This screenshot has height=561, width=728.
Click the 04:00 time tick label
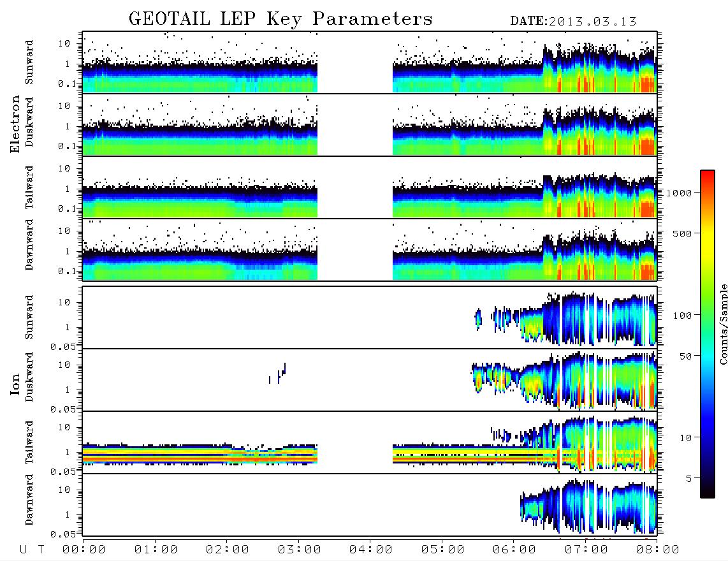pyautogui.click(x=371, y=550)
